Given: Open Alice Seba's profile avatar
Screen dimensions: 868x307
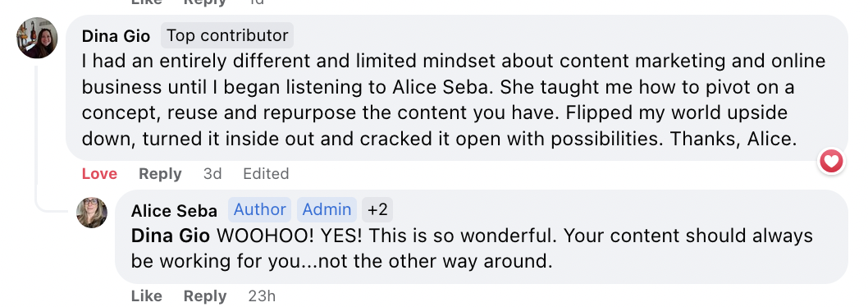Looking at the screenshot, I should click(92, 213).
